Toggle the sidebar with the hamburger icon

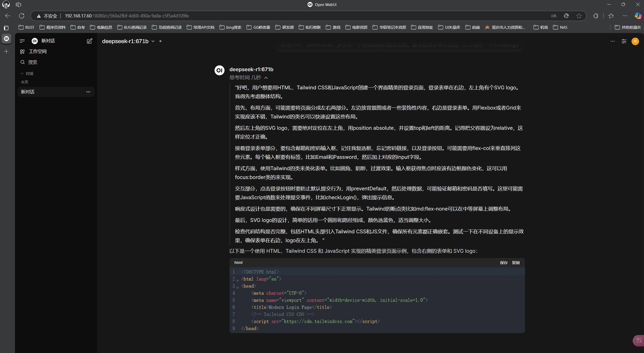22,41
